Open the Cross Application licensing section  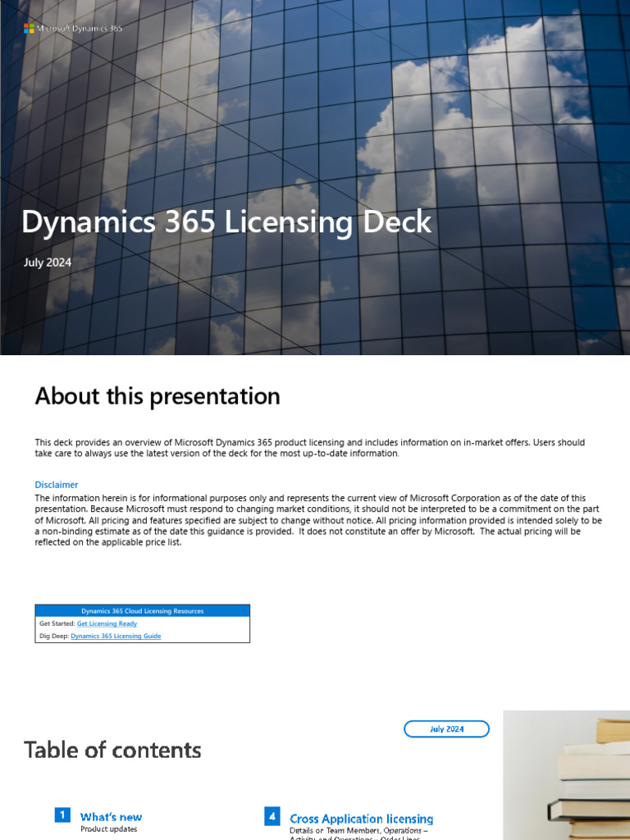click(362, 819)
